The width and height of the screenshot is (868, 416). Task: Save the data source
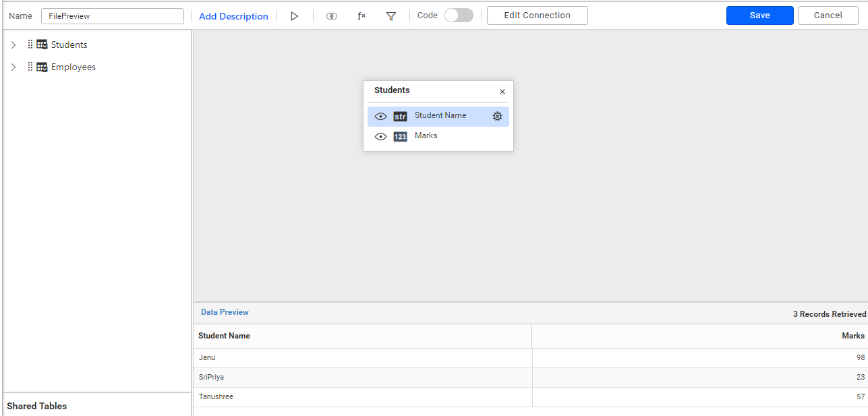point(759,15)
